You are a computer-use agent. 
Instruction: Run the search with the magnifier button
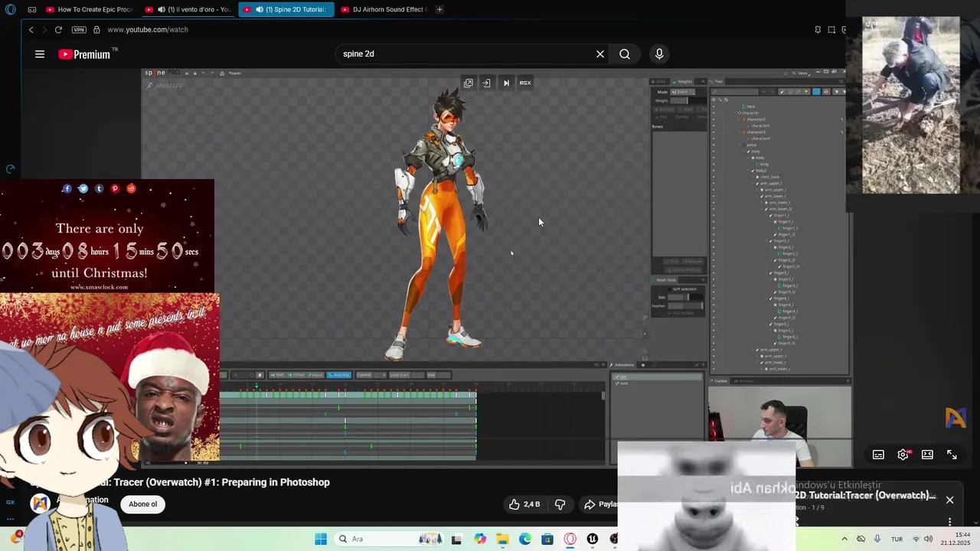(625, 54)
